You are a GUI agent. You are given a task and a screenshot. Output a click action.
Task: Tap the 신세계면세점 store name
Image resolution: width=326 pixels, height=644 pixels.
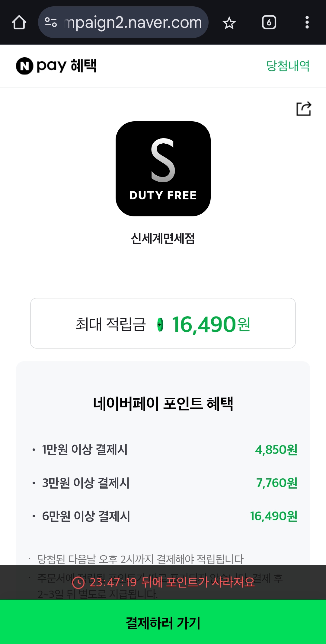(163, 238)
